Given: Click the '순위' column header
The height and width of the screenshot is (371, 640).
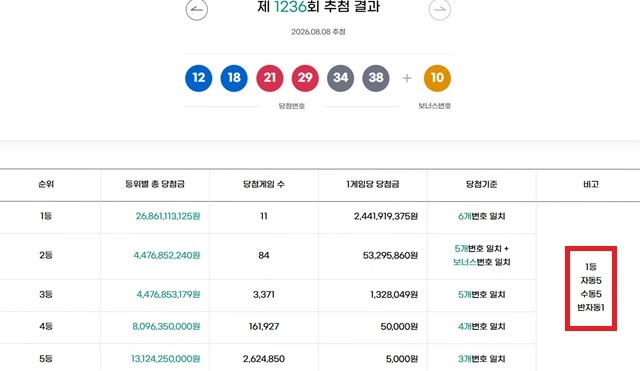Looking at the screenshot, I should point(46,184).
